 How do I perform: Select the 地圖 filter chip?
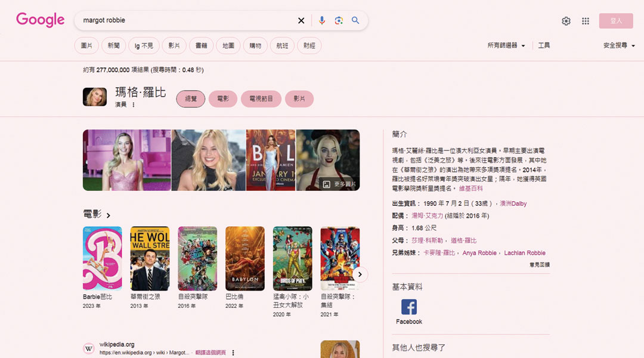228,45
